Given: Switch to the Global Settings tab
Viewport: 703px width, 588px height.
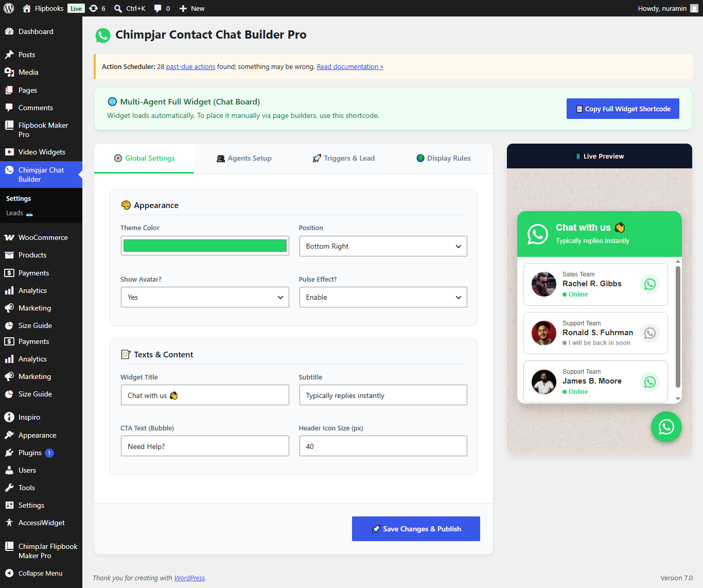Looking at the screenshot, I should (x=144, y=158).
